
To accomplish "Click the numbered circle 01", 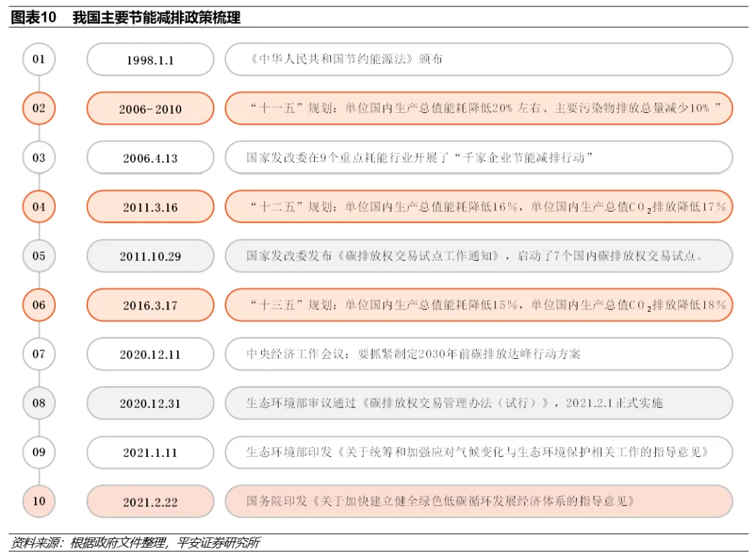I will point(38,60).
